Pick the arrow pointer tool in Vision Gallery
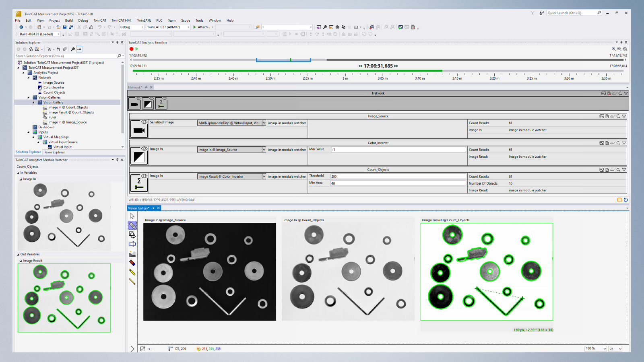644x362 pixels. pos(132,216)
